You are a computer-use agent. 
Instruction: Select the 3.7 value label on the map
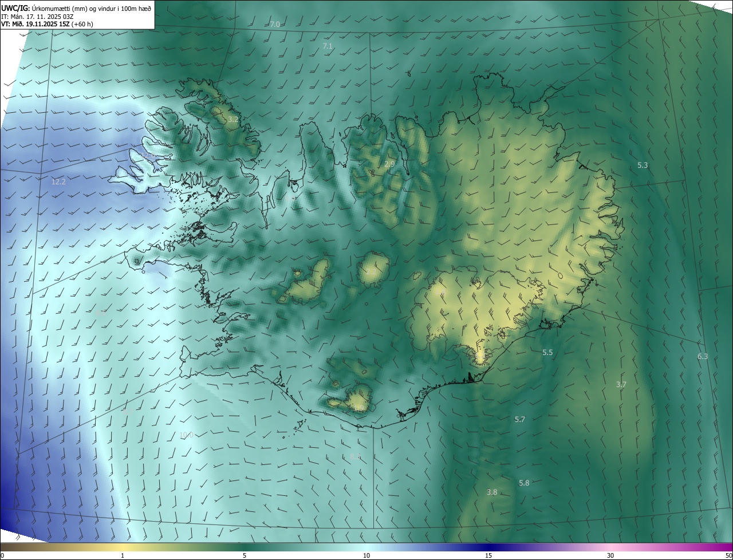(x=621, y=385)
